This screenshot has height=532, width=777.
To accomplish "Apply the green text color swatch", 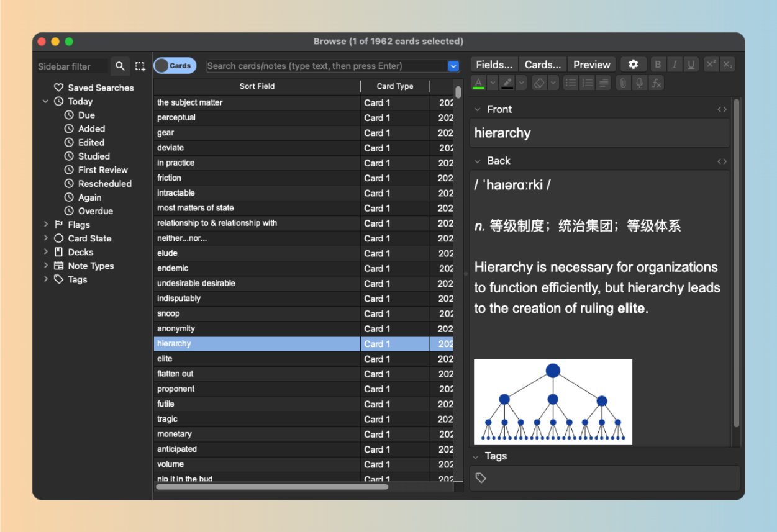I will pyautogui.click(x=478, y=83).
